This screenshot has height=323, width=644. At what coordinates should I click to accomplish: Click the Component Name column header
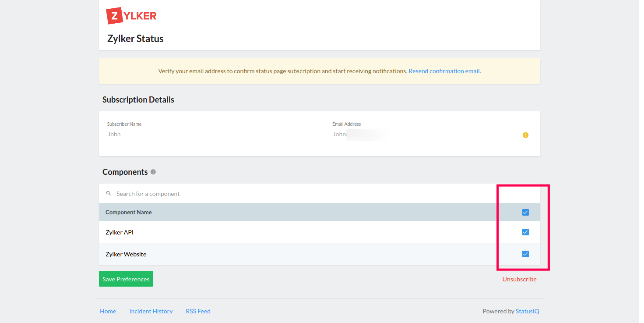click(x=129, y=212)
